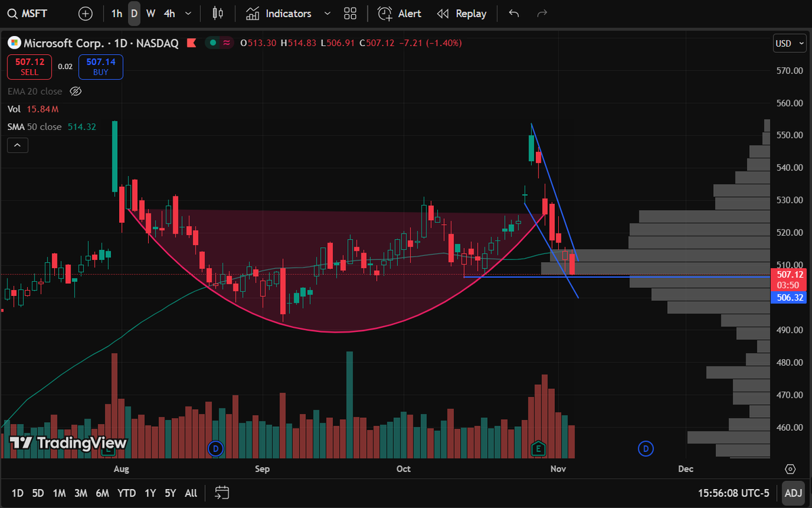Click D dividend marker near September
This screenshot has height=508, width=812.
(x=215, y=448)
